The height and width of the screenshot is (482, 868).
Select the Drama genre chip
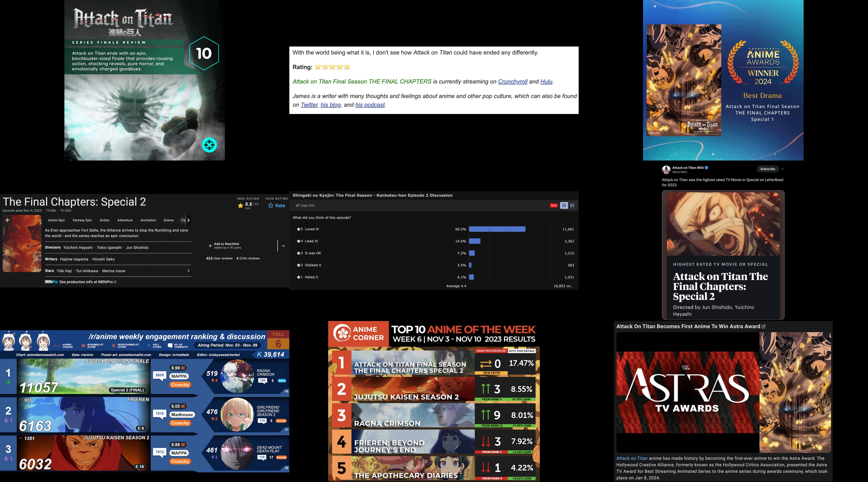pos(169,220)
